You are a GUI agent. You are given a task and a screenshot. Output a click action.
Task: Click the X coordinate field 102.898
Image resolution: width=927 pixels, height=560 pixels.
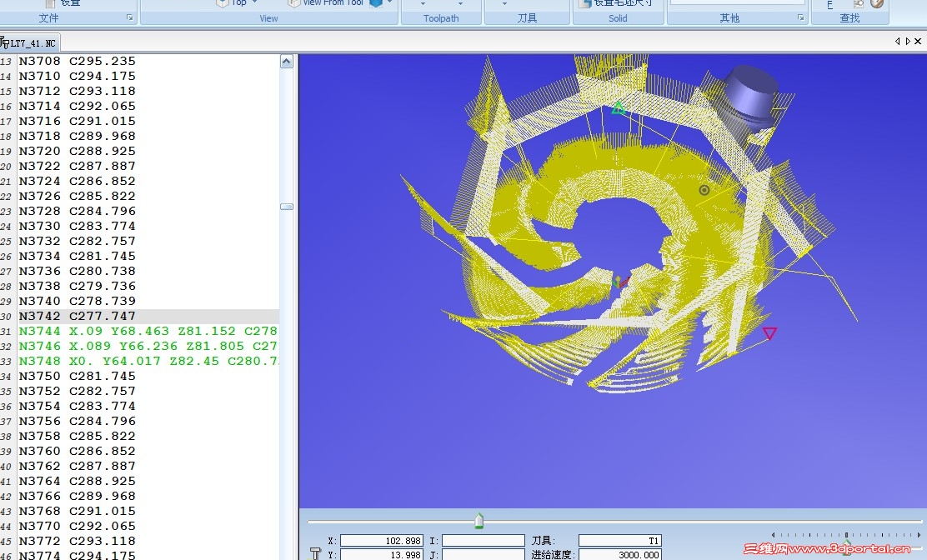[381, 541]
